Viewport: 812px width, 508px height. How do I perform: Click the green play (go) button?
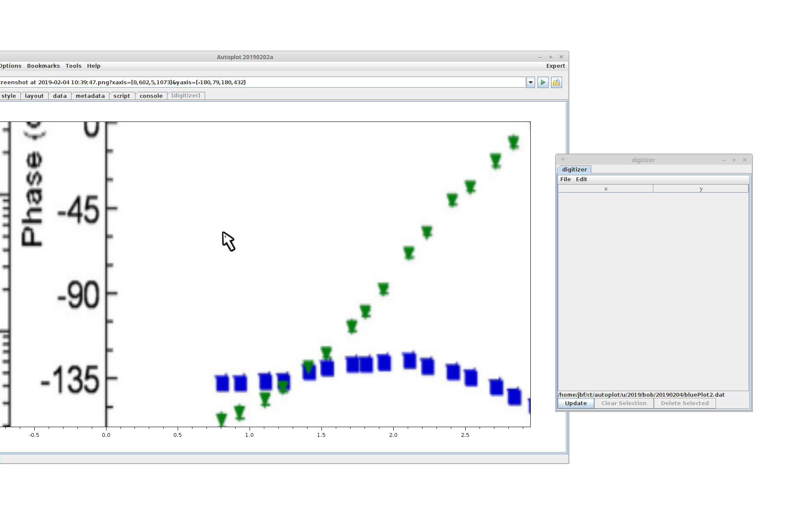pyautogui.click(x=543, y=83)
